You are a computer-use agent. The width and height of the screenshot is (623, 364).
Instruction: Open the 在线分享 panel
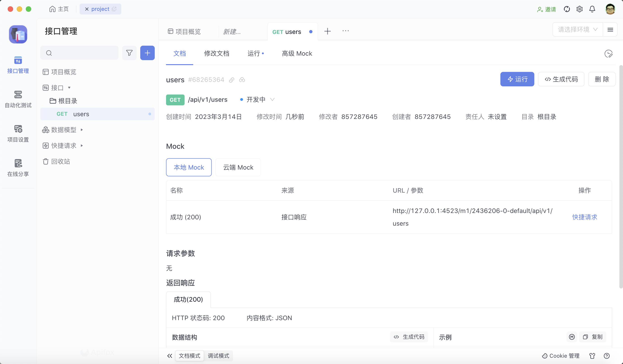point(18,168)
